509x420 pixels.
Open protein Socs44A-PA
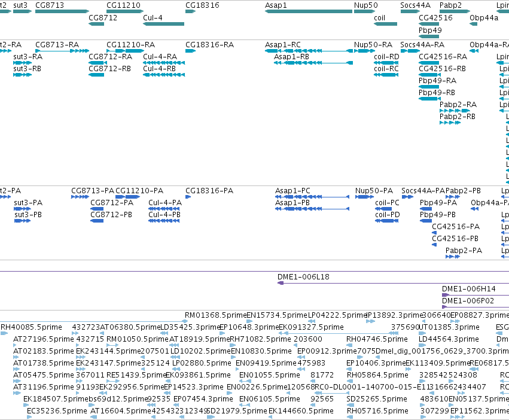pyautogui.click(x=423, y=191)
